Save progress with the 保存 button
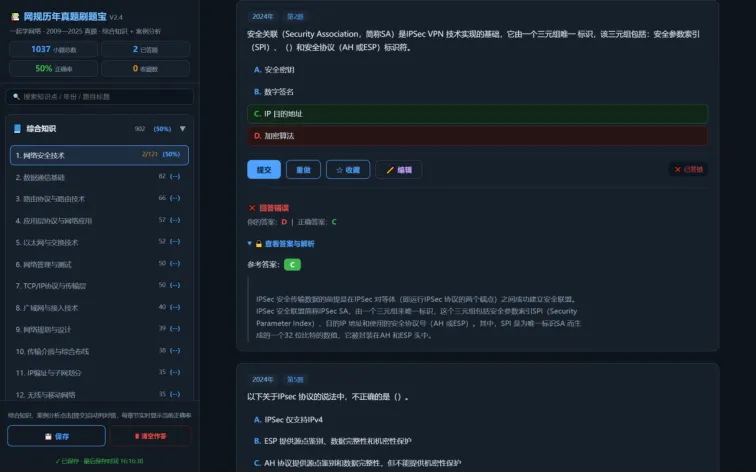The image size is (756, 473). point(56,436)
